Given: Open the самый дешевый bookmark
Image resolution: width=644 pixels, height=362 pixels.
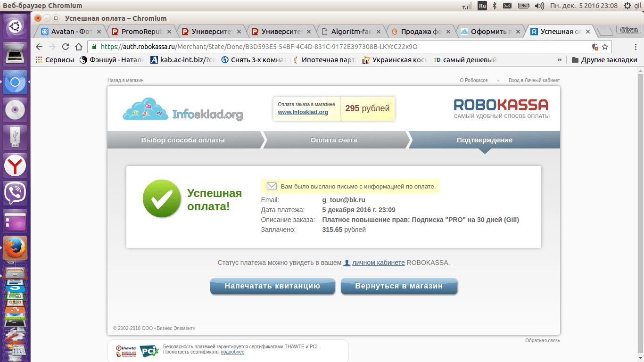Looking at the screenshot, I should pyautogui.click(x=465, y=60).
